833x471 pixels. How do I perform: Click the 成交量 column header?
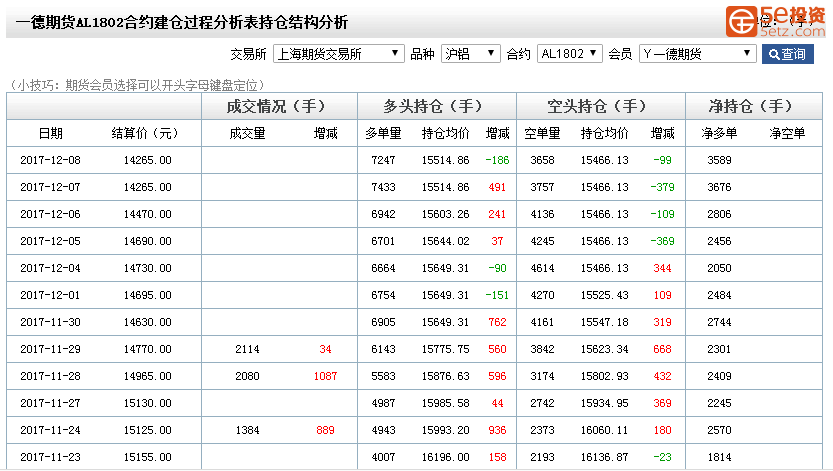click(247, 133)
